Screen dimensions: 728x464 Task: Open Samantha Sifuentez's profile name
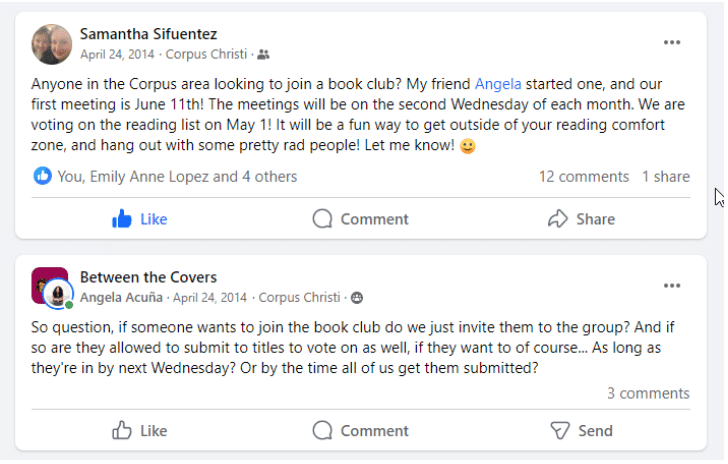tap(148, 35)
